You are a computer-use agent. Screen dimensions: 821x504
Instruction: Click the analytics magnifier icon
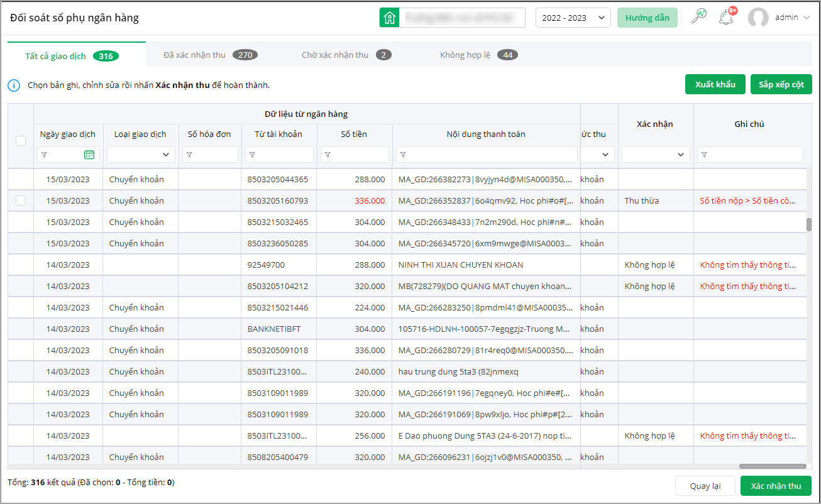click(698, 17)
